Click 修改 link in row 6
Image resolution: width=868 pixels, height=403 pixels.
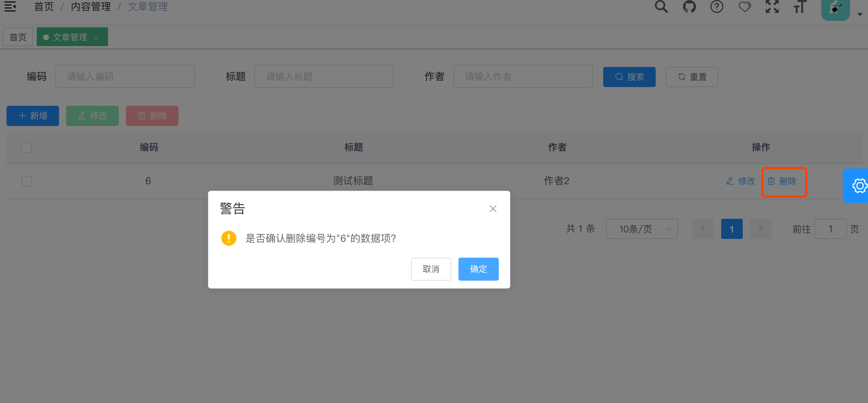[741, 181]
